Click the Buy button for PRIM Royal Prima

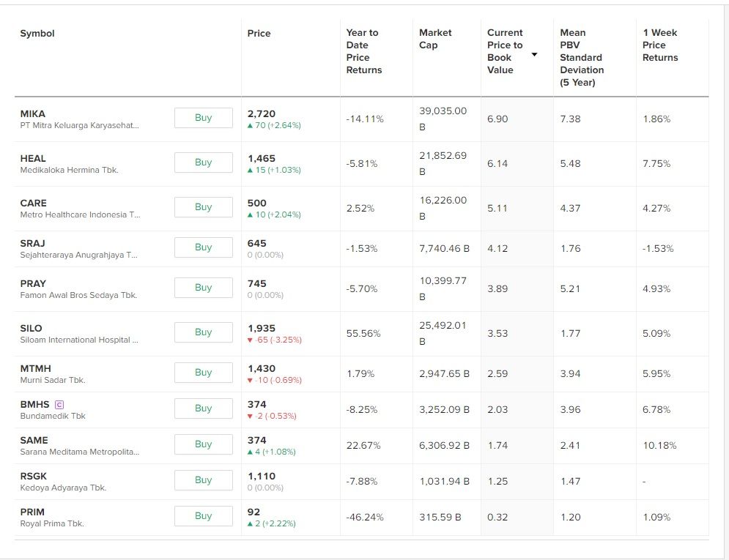tap(203, 516)
